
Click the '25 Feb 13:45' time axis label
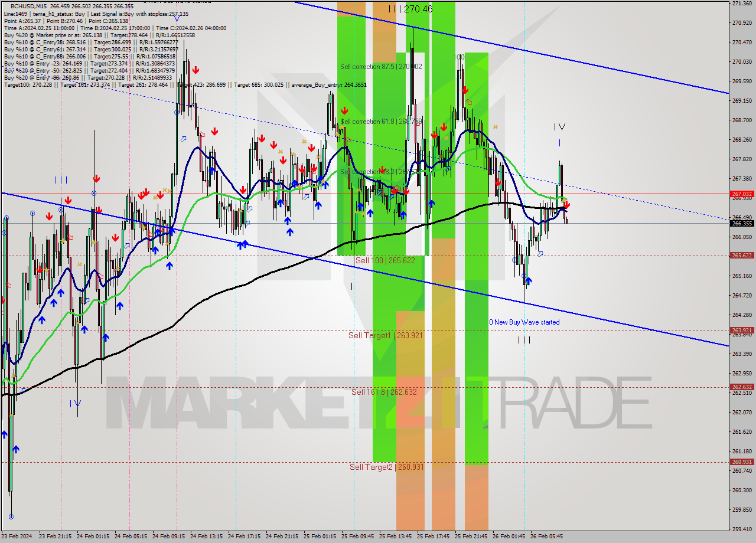[x=395, y=537]
